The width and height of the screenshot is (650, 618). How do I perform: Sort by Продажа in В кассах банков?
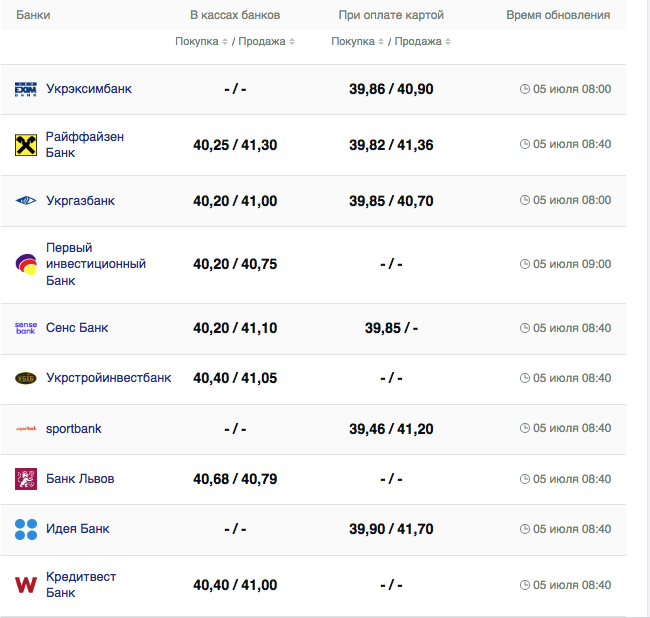click(x=265, y=41)
